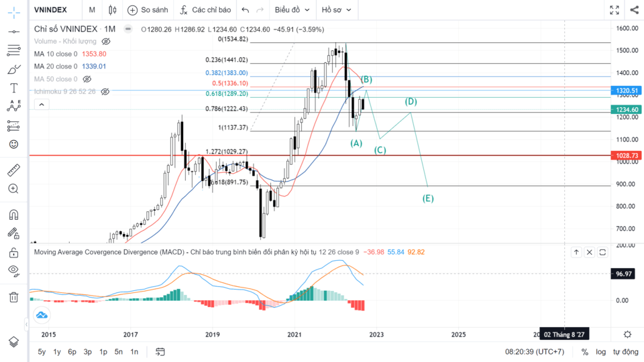This screenshot has height=362, width=644.
Task: Click the red 1028.73 price line label
Action: [x=627, y=156]
